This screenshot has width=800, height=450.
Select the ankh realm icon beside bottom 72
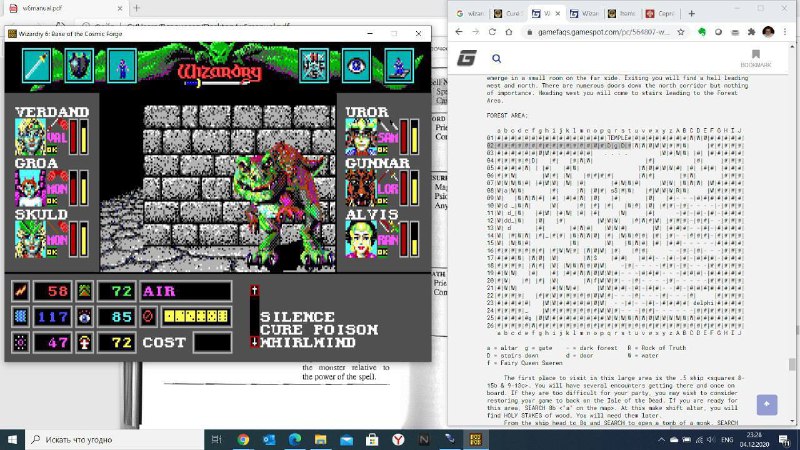(x=85, y=342)
